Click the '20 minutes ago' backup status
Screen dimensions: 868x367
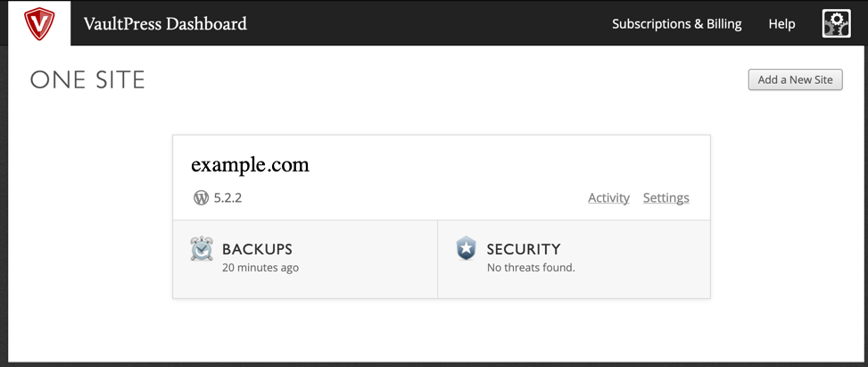click(x=260, y=267)
